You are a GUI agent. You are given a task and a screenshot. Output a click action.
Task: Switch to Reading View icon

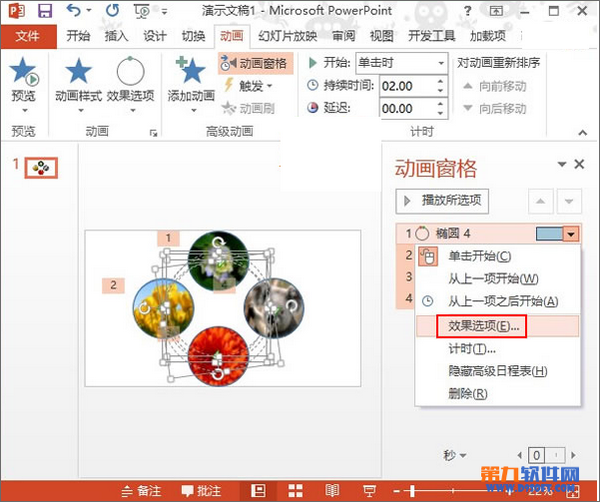[x=332, y=491]
